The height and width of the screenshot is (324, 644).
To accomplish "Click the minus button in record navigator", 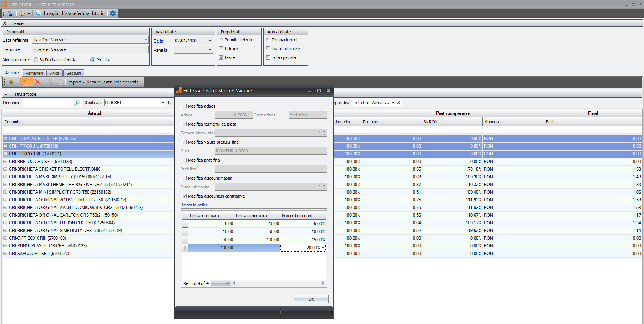I will 221,283.
